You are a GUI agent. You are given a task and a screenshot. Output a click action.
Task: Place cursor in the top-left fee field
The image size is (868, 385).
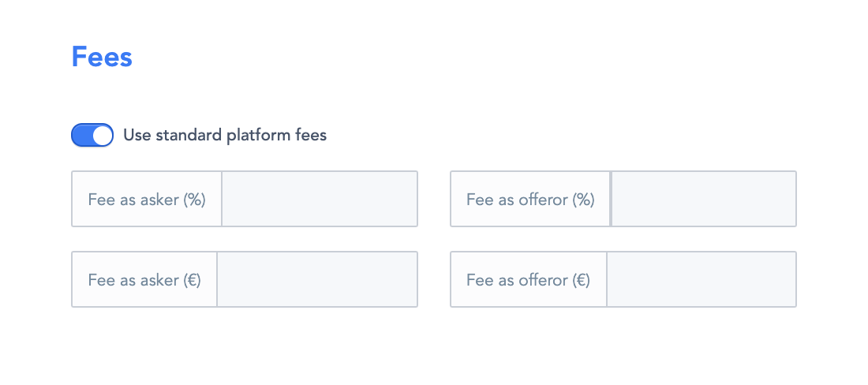pos(319,199)
